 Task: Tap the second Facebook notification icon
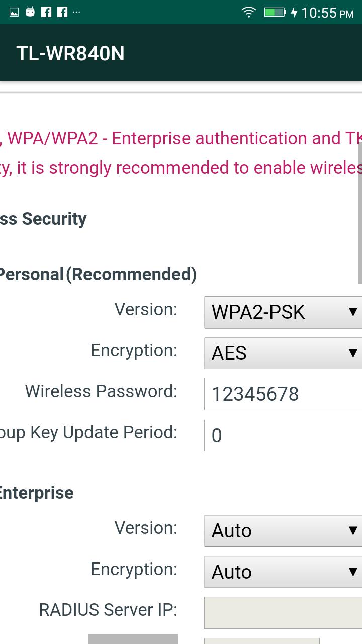click(x=62, y=12)
